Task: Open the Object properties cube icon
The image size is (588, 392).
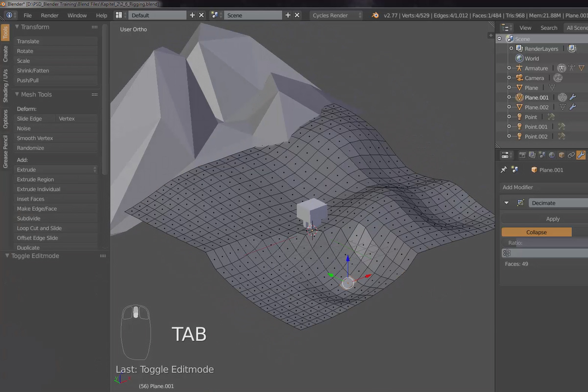Action: pyautogui.click(x=562, y=155)
